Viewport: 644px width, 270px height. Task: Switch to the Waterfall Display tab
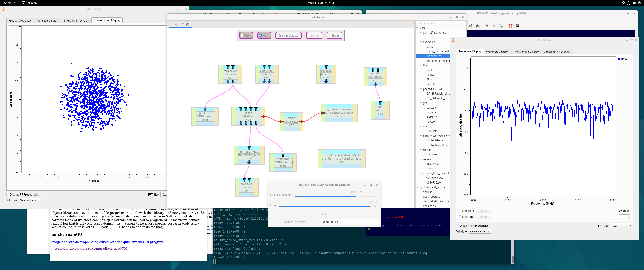point(47,21)
